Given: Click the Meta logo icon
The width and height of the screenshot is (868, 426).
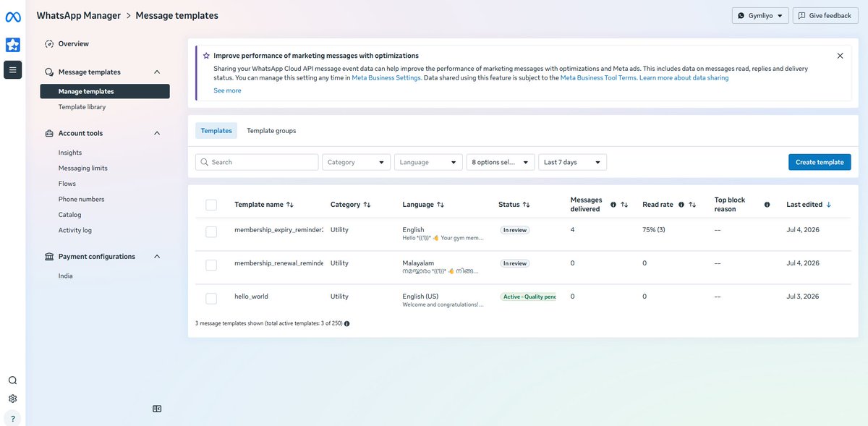Looking at the screenshot, I should point(13,17).
